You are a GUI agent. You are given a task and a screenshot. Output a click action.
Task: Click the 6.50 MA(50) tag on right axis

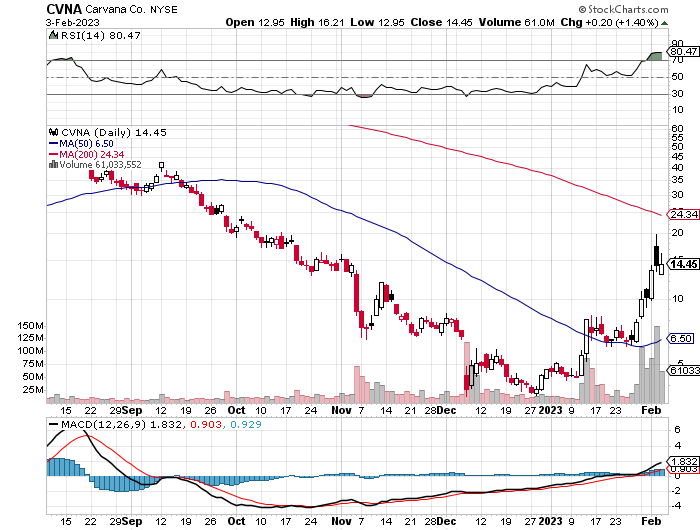coord(680,339)
